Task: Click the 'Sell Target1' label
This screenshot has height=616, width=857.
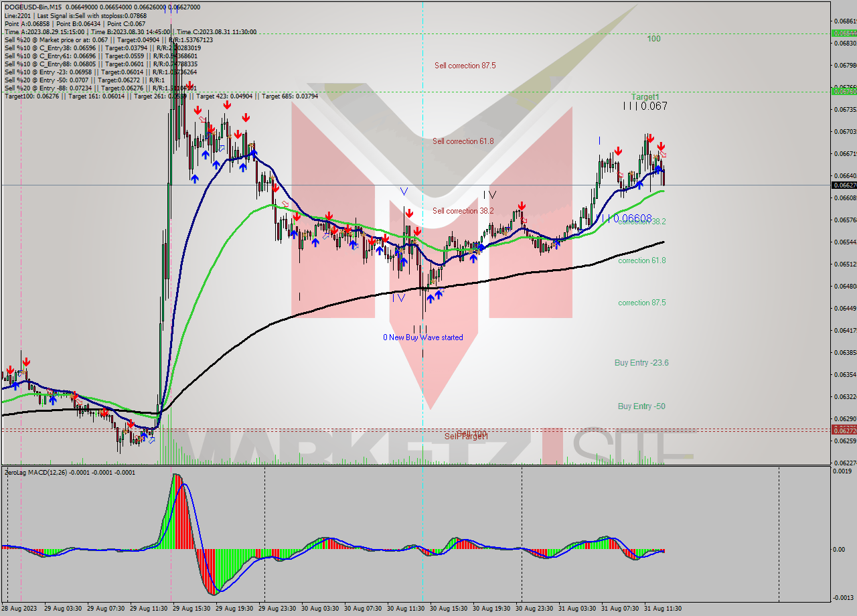Action: click(x=466, y=437)
